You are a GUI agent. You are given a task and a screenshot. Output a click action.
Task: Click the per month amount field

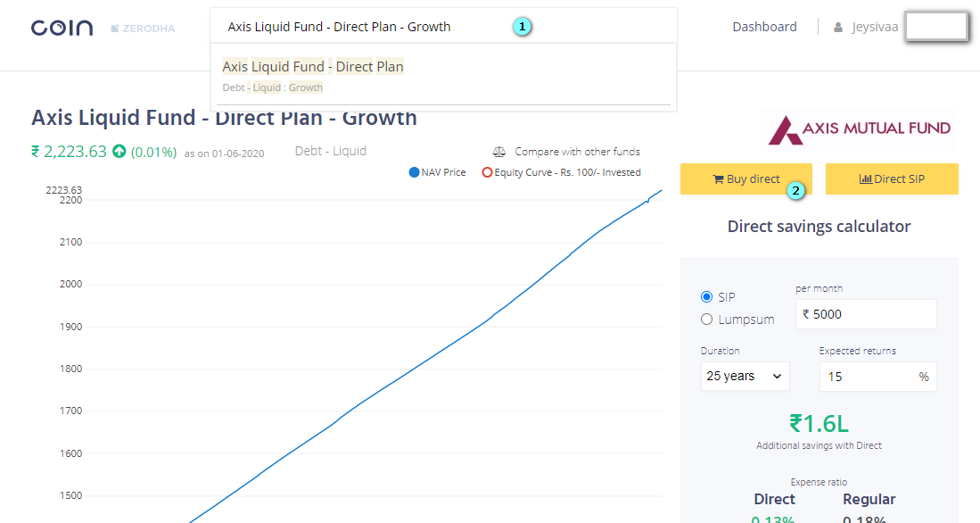[866, 314]
